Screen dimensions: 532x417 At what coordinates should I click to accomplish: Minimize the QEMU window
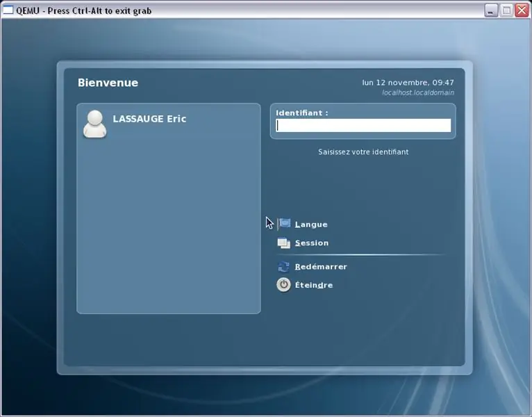tap(490, 10)
